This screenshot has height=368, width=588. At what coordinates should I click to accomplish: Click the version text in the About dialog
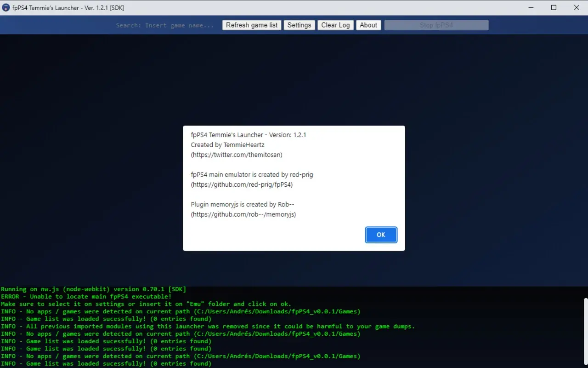tap(248, 135)
